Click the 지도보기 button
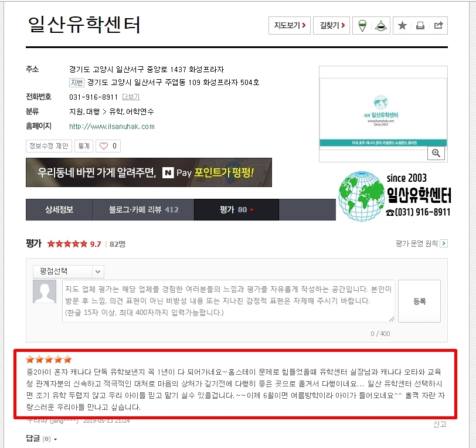This screenshot has height=448, width=476. coord(290,26)
